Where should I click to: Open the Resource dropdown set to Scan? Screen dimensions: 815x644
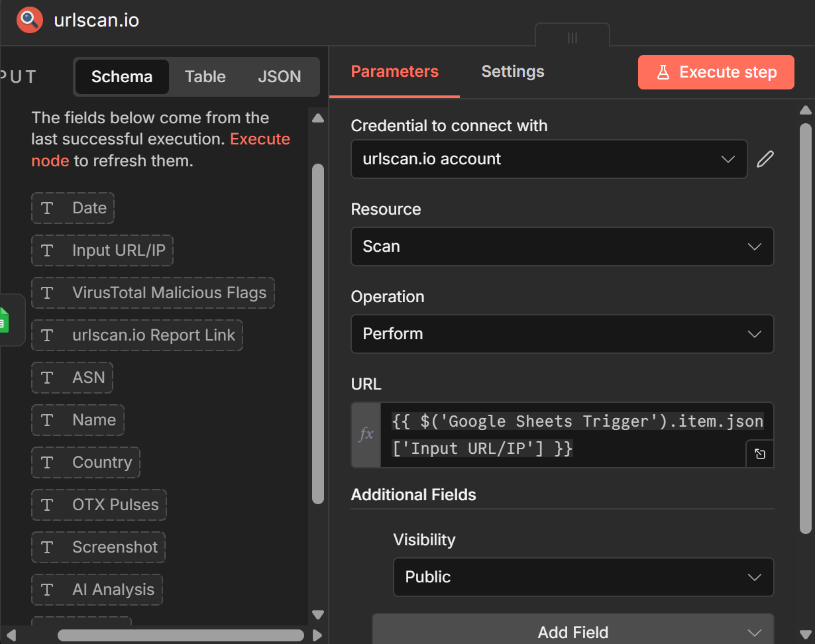pyautogui.click(x=562, y=246)
